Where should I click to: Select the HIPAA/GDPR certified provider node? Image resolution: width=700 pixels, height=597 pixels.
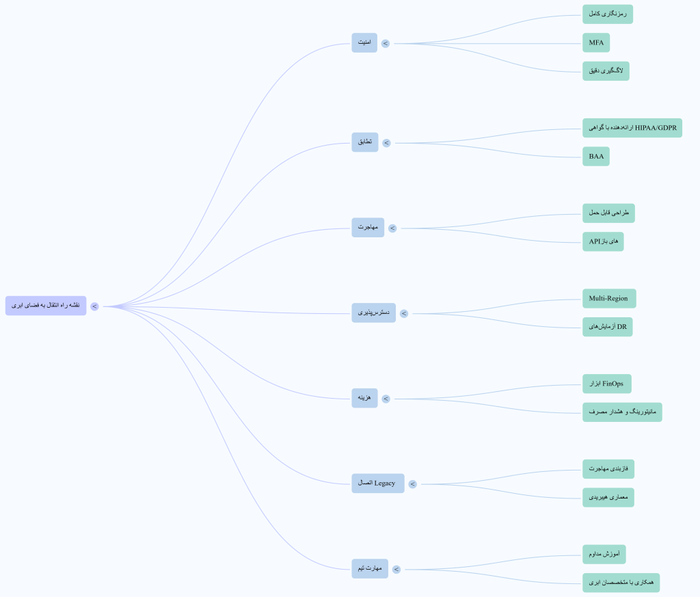tap(632, 128)
